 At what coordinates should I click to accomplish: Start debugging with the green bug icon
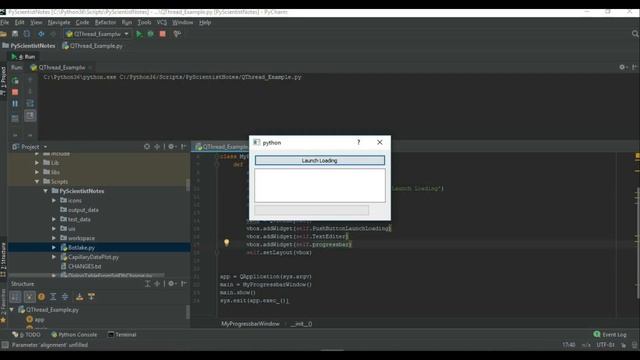pos(151,34)
